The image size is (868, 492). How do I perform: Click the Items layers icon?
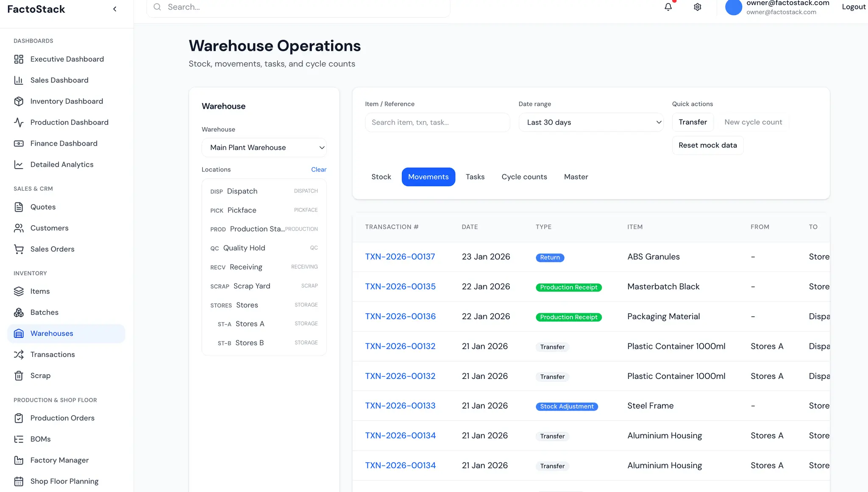pos(19,291)
